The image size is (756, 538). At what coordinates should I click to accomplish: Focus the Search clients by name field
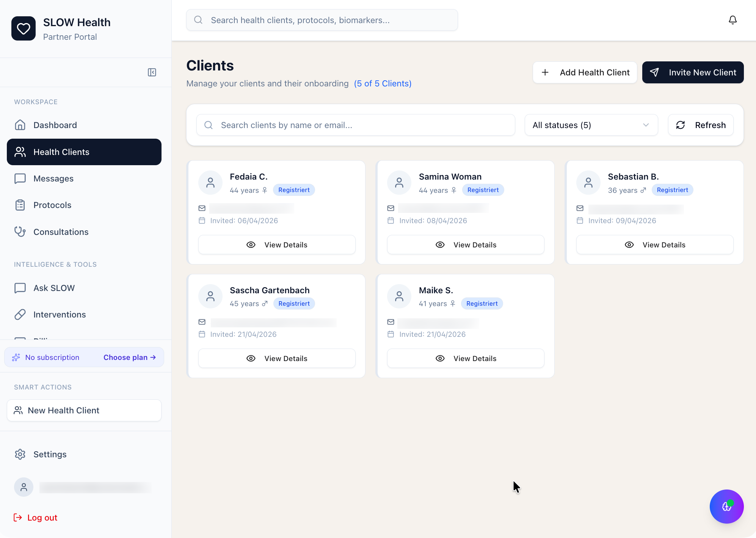click(x=356, y=125)
